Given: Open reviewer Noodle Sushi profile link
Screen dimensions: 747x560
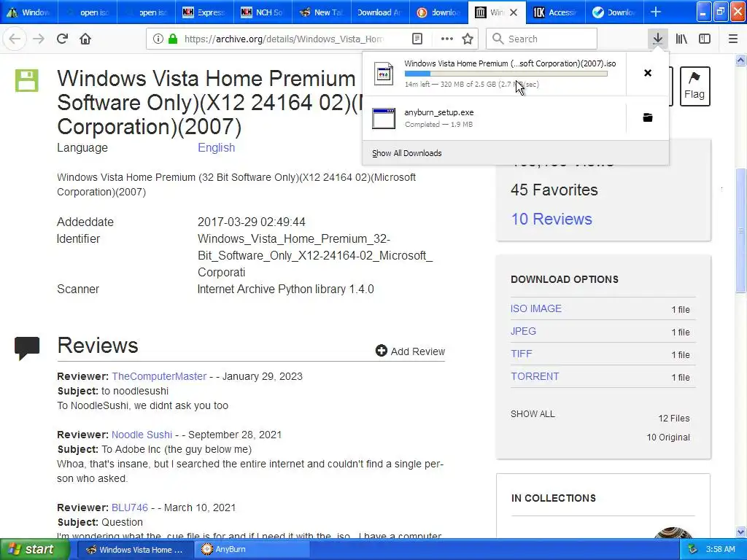Looking at the screenshot, I should tap(142, 435).
